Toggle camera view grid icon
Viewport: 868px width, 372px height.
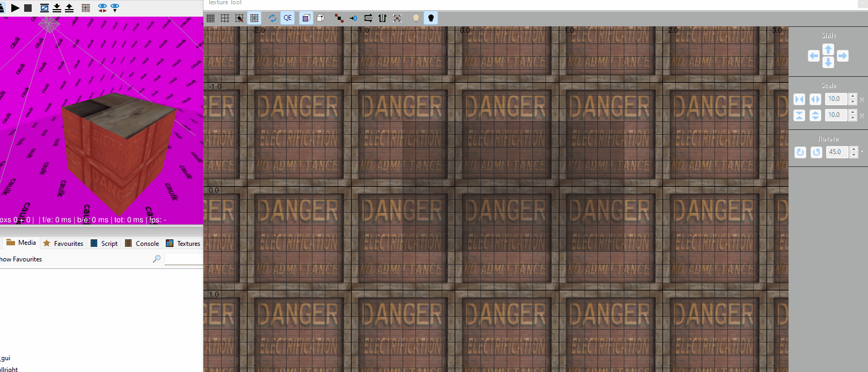[86, 8]
